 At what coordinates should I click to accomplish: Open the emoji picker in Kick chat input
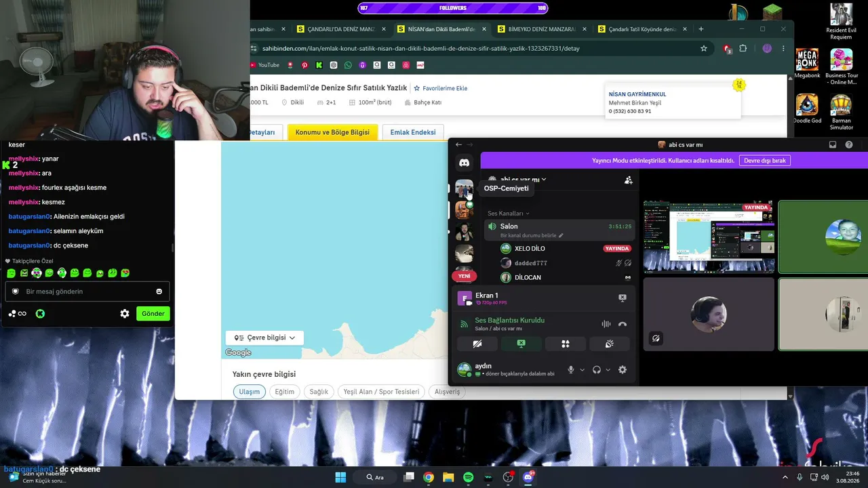click(x=159, y=291)
